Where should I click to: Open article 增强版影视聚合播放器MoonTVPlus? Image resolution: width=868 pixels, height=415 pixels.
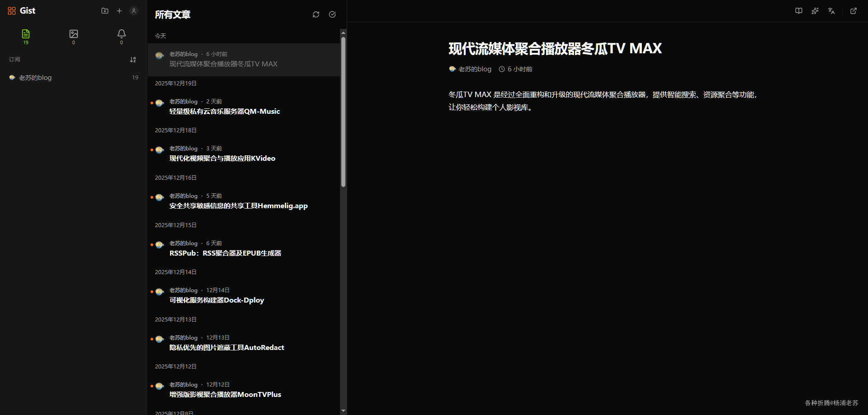(x=244, y=390)
